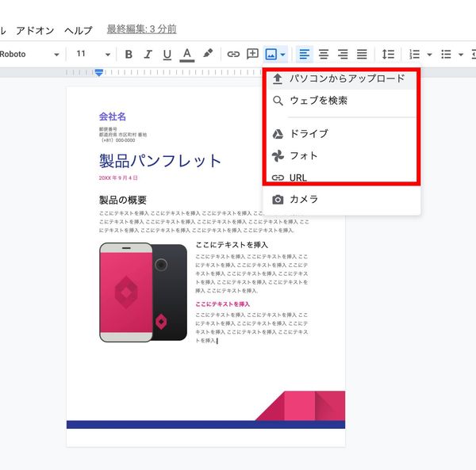This screenshot has height=470, width=476.
Task: Click the 会社名 heading text
Action: click(x=113, y=117)
